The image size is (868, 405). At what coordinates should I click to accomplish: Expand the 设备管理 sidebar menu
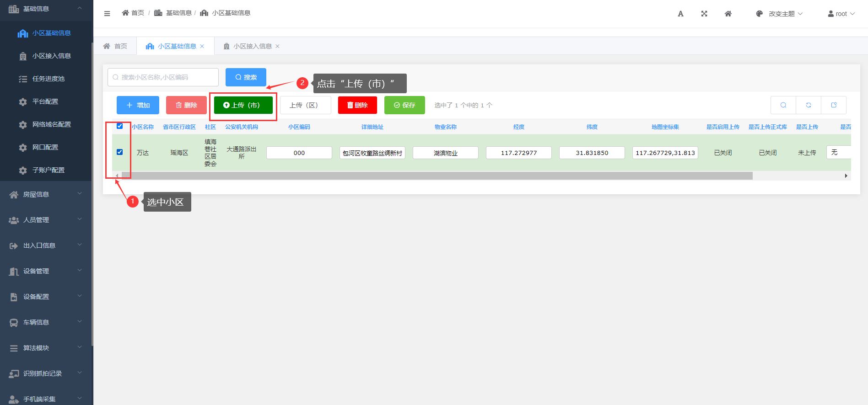pos(46,271)
